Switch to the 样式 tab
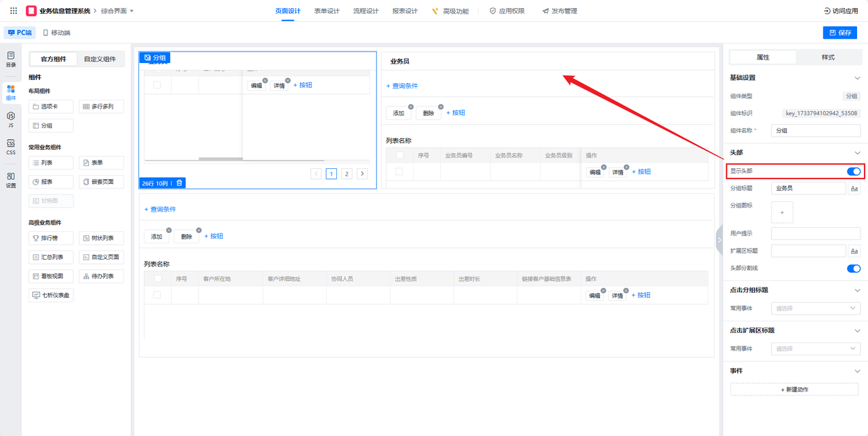Viewport: 868px width, 436px height. (x=828, y=58)
